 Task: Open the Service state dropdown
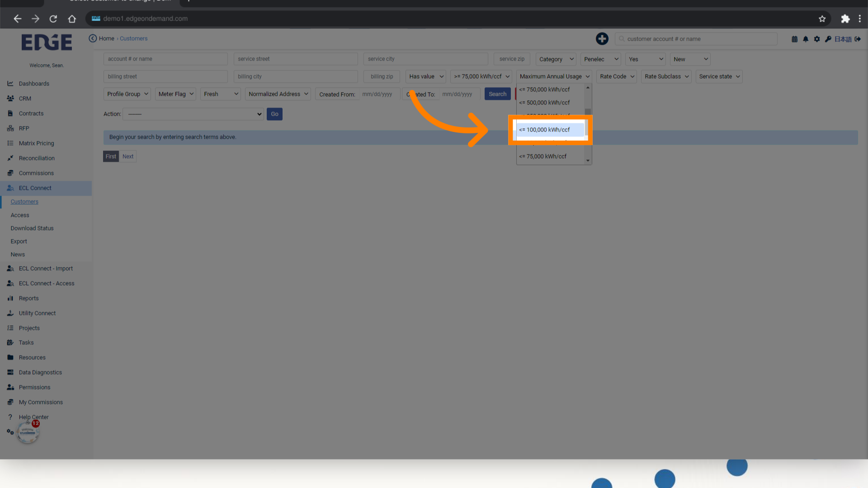(x=719, y=76)
